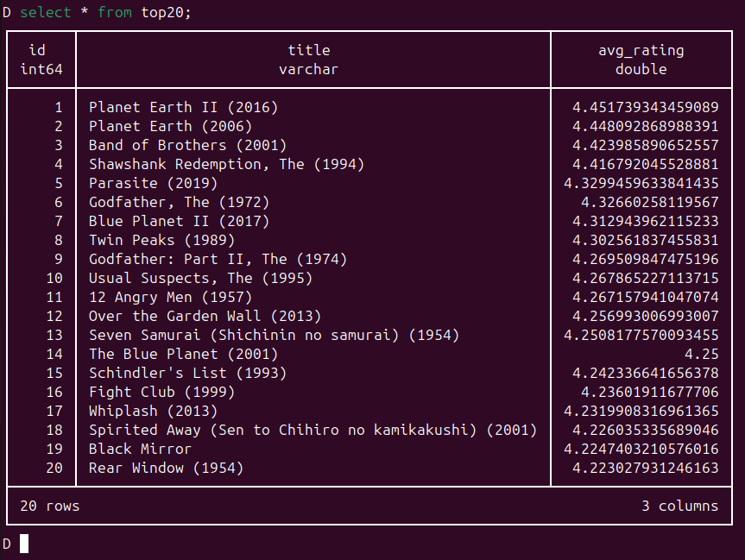
Task: Select title 'The Blue Planet (2001)'
Action: point(183,355)
